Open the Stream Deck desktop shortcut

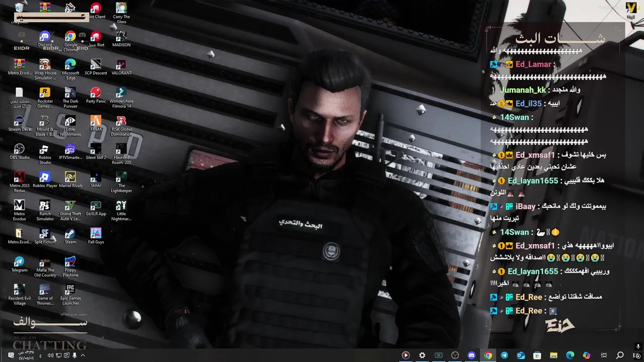click(19, 124)
